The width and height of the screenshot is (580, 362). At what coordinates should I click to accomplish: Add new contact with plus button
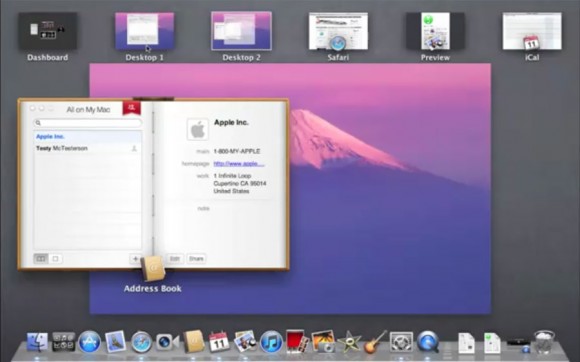pos(135,259)
